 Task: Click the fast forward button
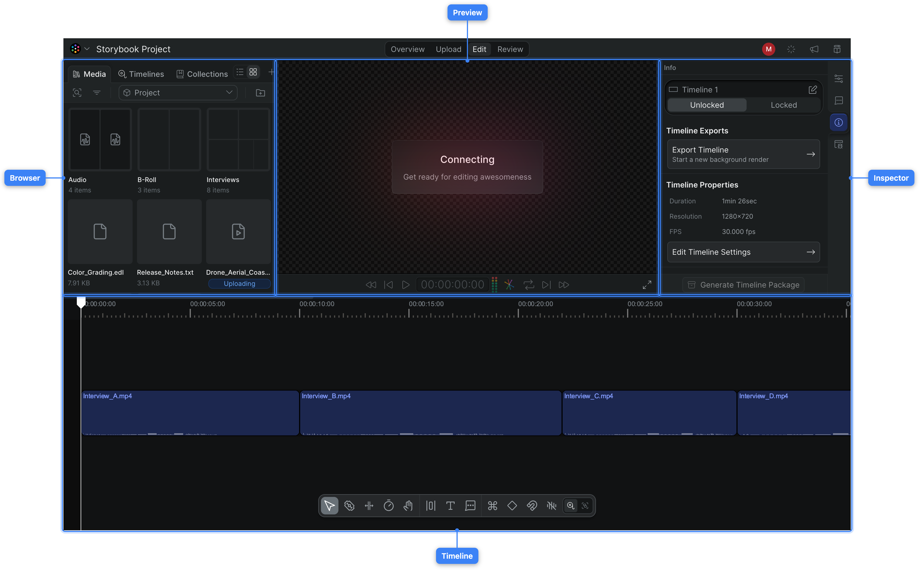564,285
